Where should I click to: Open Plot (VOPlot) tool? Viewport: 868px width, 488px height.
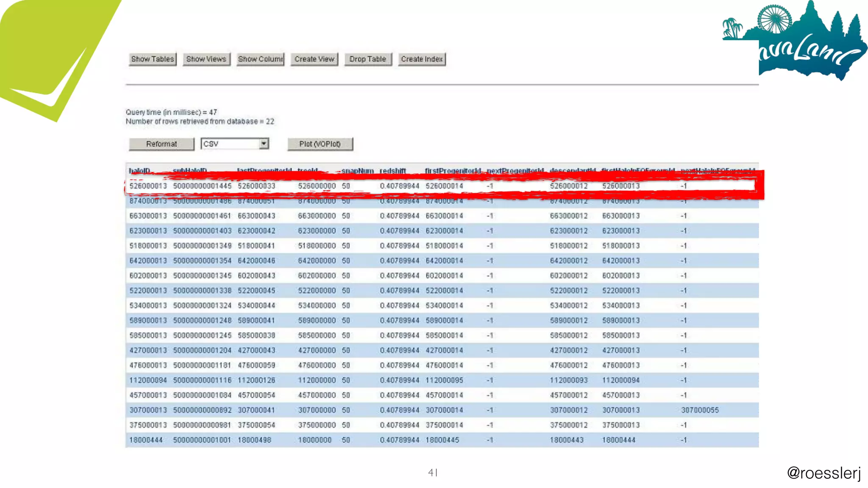(320, 144)
